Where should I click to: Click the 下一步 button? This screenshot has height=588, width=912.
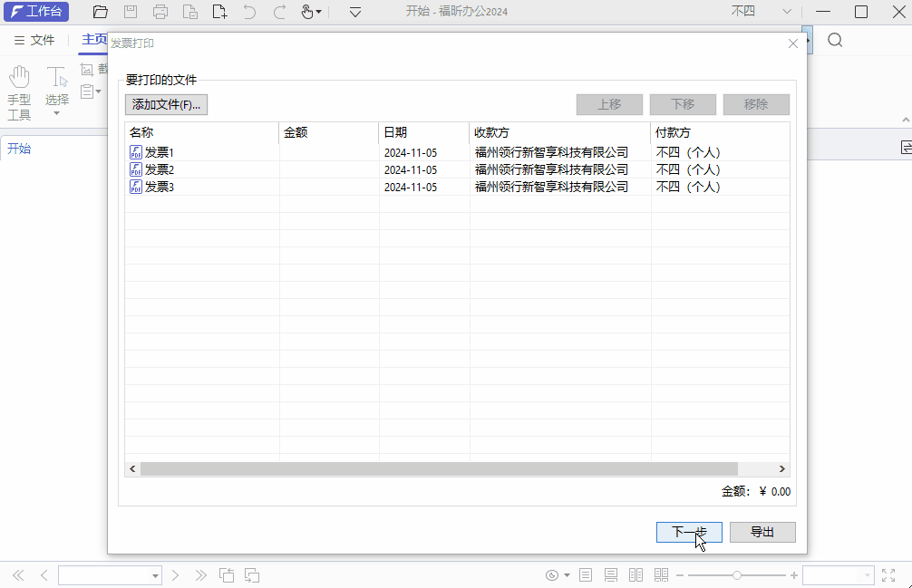[689, 532]
